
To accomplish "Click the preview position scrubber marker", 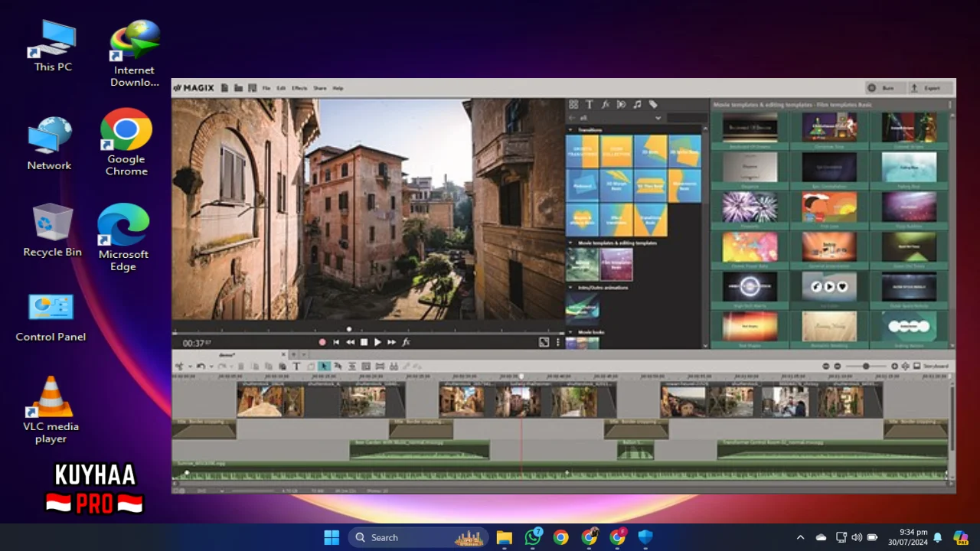I will tap(349, 330).
